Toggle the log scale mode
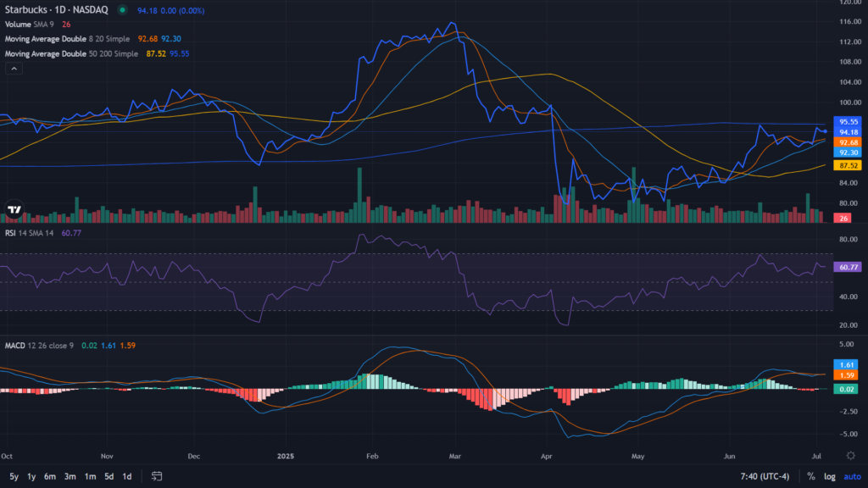Image resolution: width=868 pixels, height=488 pixels. [x=829, y=476]
